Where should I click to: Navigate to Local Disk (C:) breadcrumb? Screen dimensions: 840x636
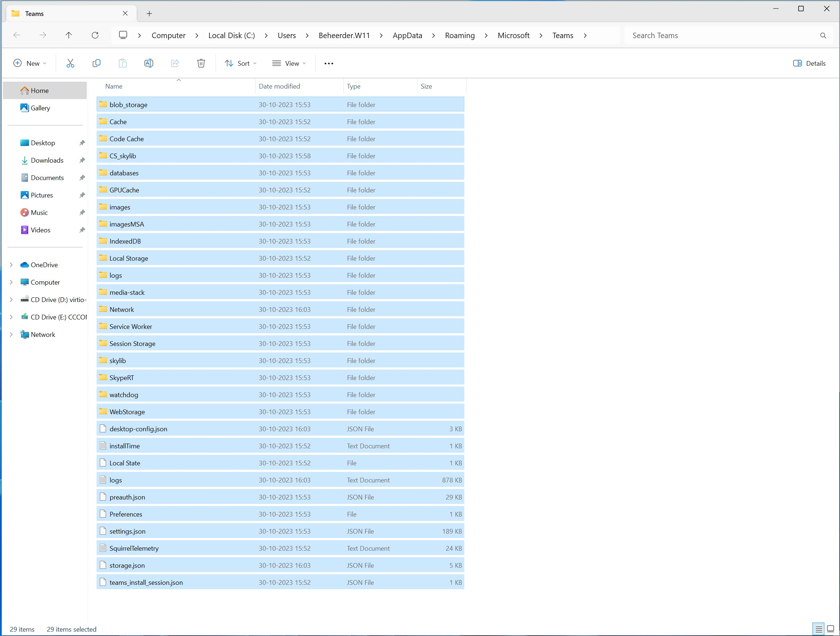click(231, 36)
